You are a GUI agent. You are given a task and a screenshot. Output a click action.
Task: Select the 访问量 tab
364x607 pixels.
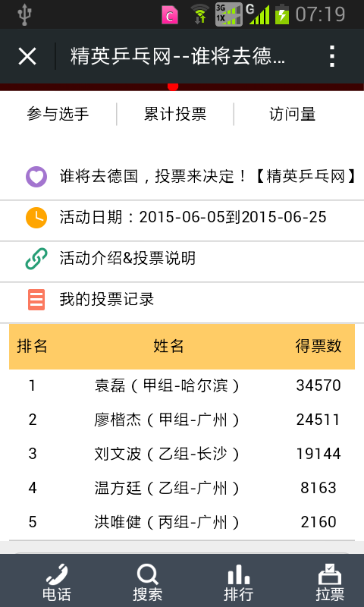[293, 115]
